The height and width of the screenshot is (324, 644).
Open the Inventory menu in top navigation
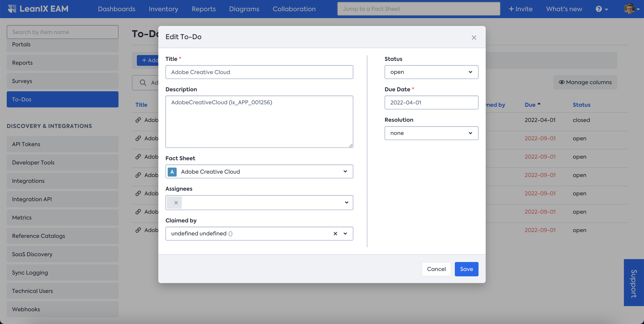click(163, 9)
